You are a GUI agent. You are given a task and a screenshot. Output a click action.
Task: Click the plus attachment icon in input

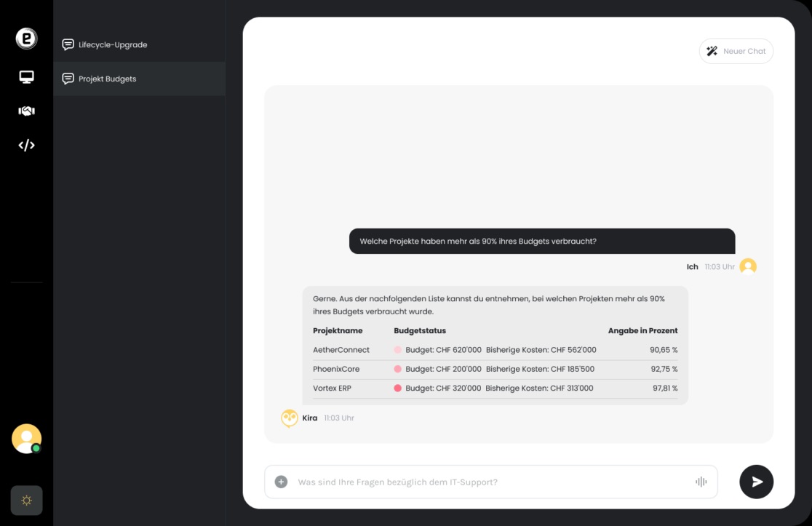tap(281, 482)
